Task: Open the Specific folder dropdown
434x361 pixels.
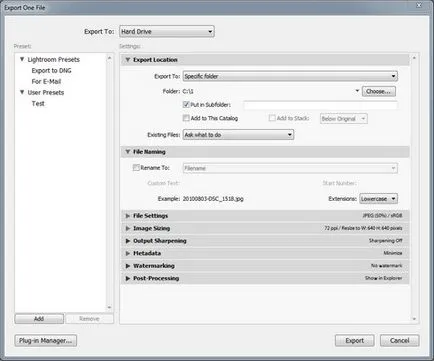Action: (x=290, y=76)
